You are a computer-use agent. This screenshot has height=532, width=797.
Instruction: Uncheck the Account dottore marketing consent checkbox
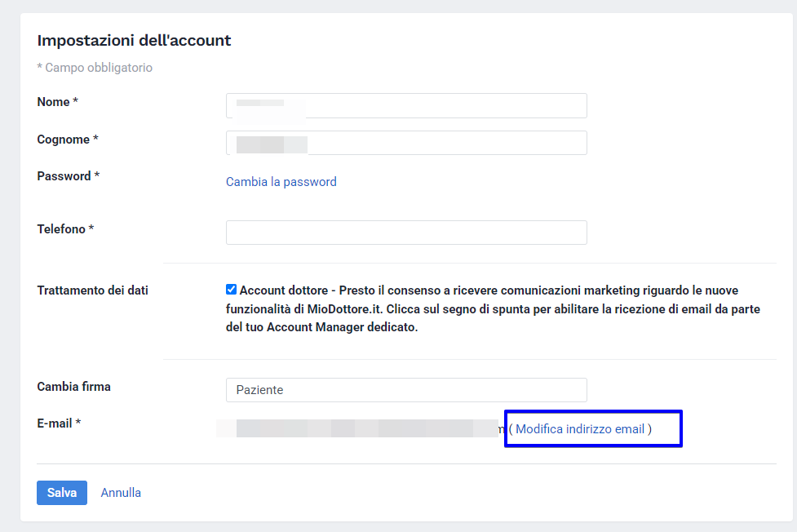pos(232,290)
